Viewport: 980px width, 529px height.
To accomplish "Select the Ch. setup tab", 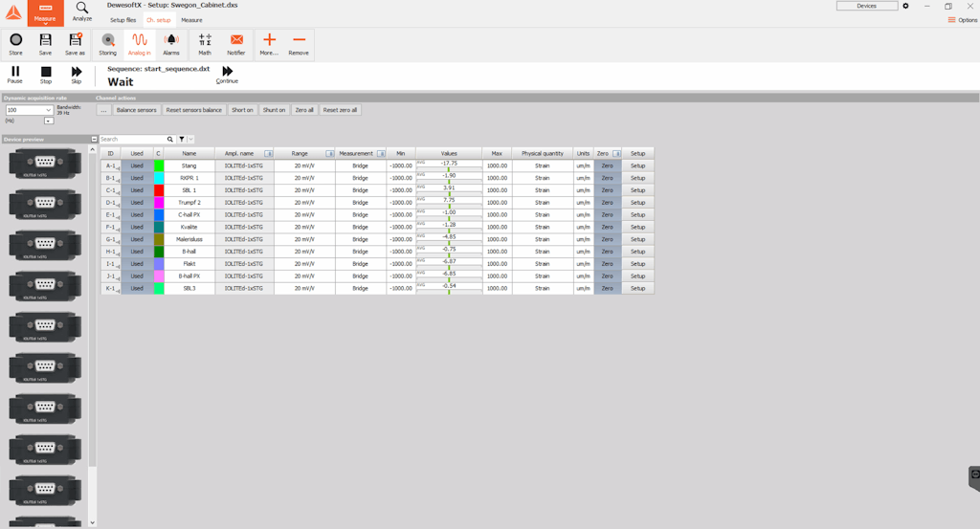I will click(x=159, y=20).
